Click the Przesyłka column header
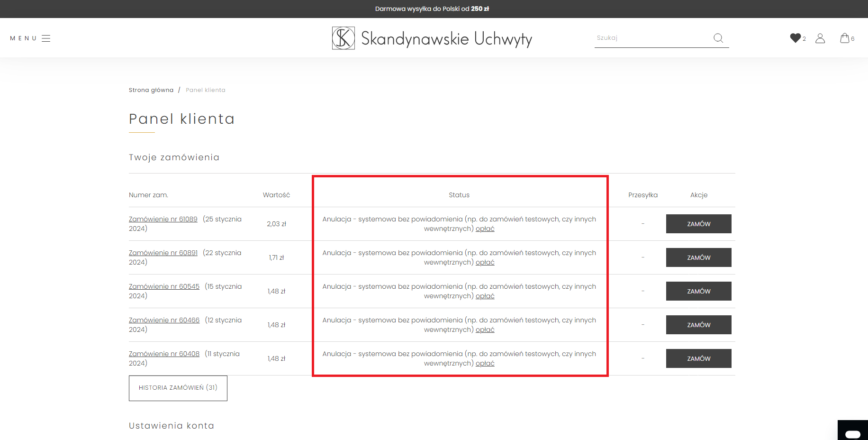 (643, 195)
